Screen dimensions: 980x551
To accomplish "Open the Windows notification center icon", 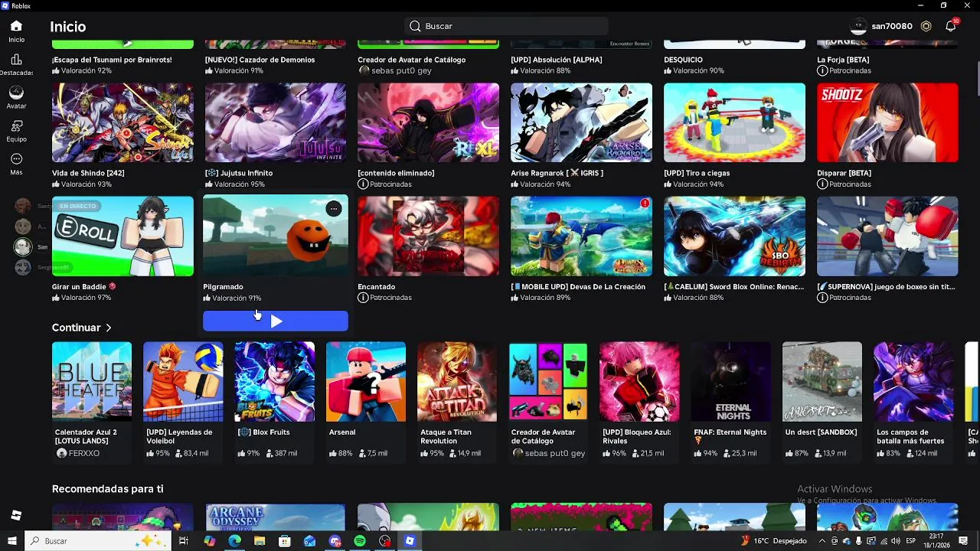I will click(x=963, y=541).
